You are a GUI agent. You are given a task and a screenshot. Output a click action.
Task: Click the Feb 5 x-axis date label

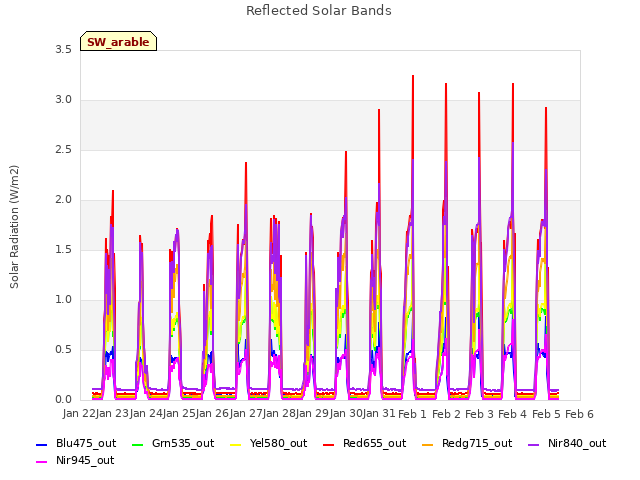coord(546,414)
